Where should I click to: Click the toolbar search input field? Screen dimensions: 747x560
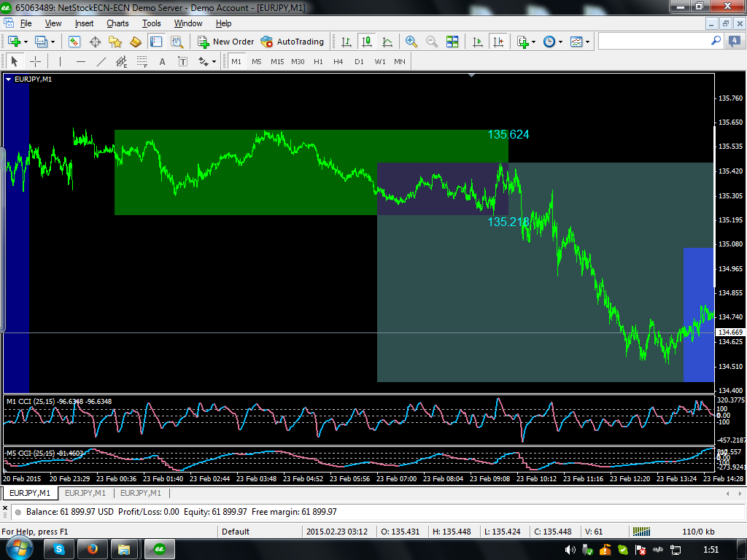tap(654, 42)
